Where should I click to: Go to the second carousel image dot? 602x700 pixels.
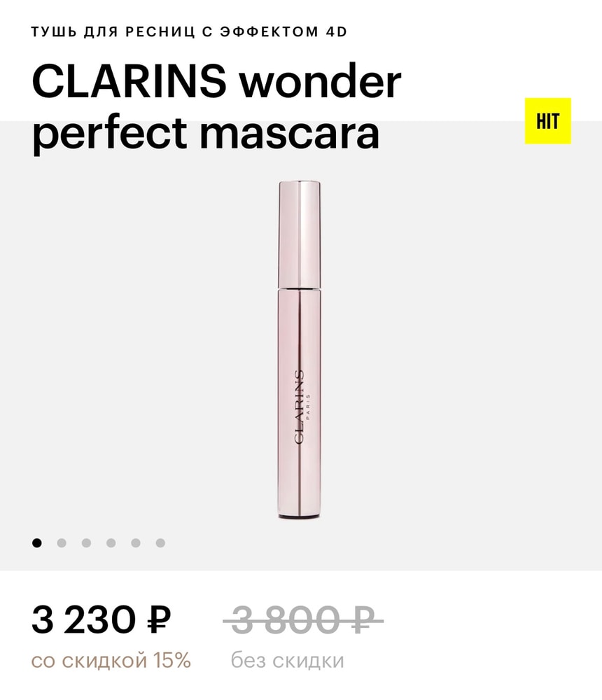pyautogui.click(x=62, y=543)
